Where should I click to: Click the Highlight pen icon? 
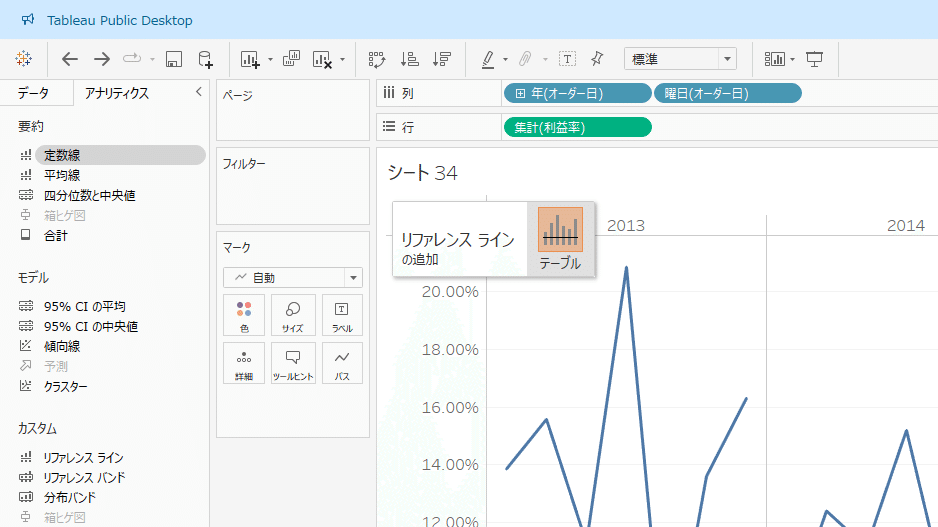click(x=488, y=59)
